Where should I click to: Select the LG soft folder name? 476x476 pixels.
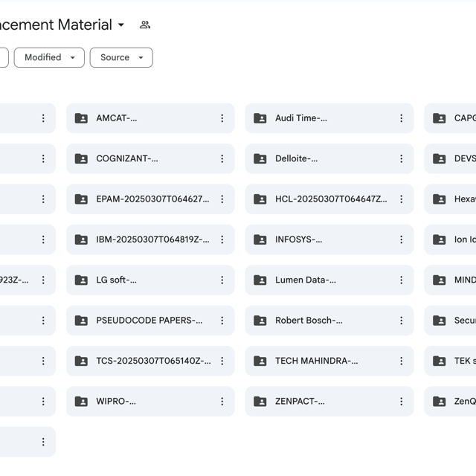116,280
